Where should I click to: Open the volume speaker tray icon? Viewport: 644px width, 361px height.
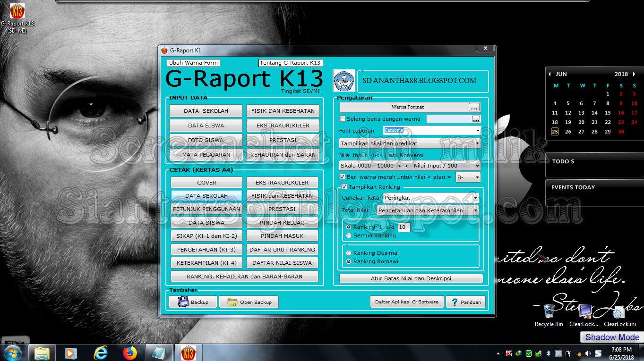coord(588,353)
